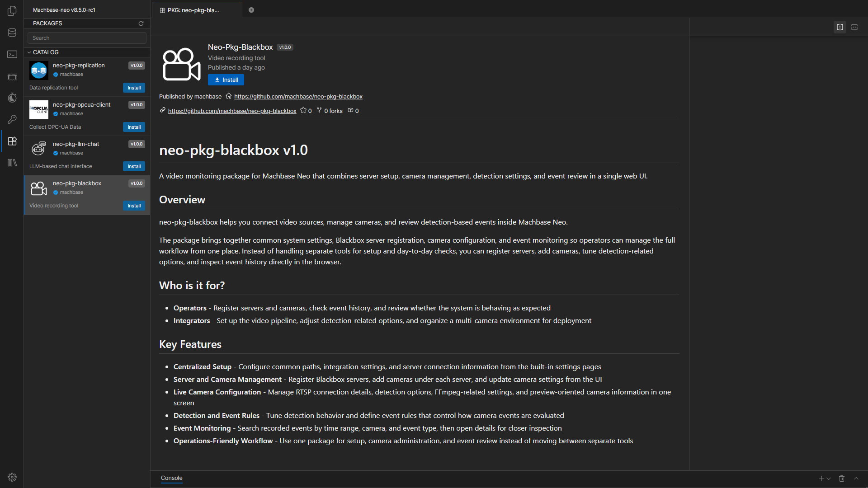
Task: Add a new tab with the plus icon
Action: tap(251, 10)
